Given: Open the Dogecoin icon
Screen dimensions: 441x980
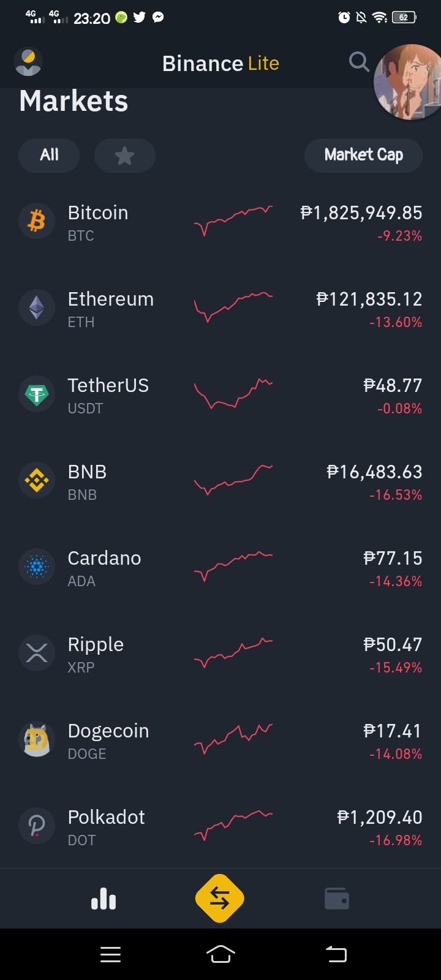Looking at the screenshot, I should point(37,739).
